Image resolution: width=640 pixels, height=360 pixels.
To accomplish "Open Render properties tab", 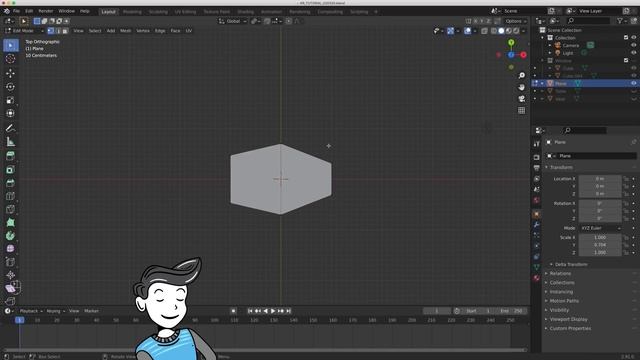I will [x=536, y=158].
